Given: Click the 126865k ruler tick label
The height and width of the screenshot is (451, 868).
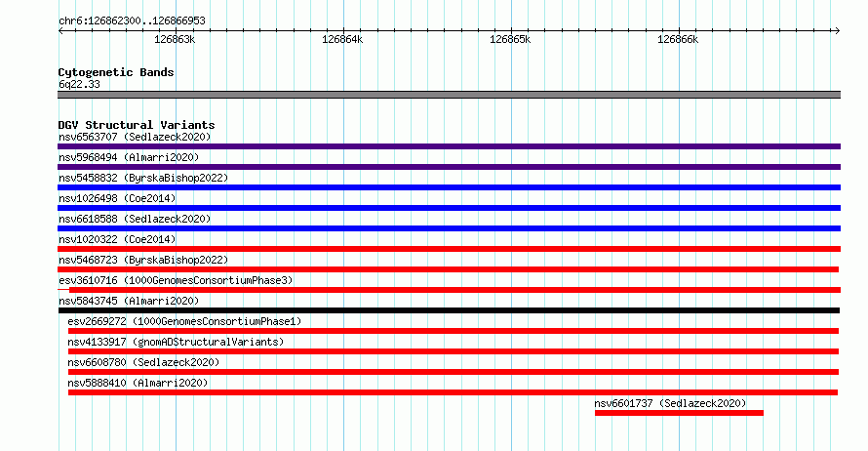Looking at the screenshot, I should click(x=510, y=39).
